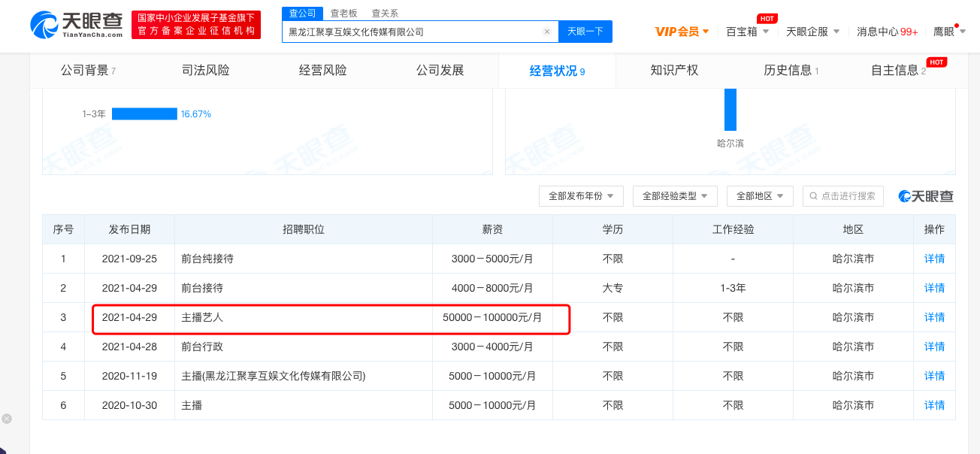Open the 知识产权 section tab

(x=674, y=71)
